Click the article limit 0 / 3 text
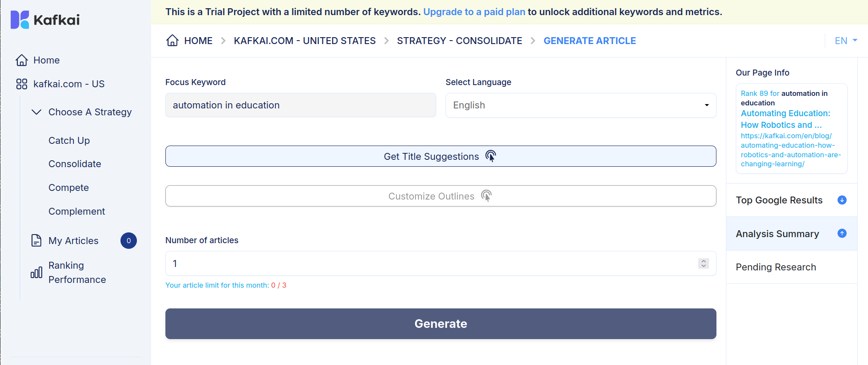 click(x=279, y=285)
